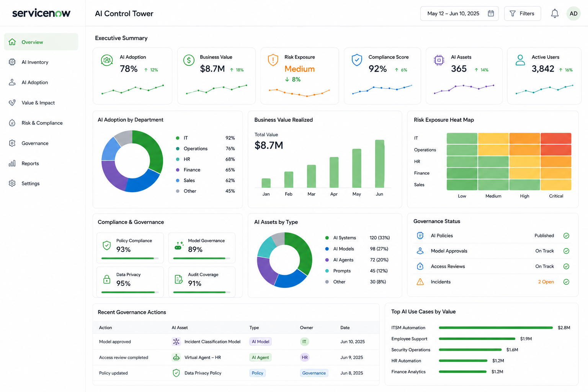This screenshot has height=392, width=588.
Task: Click the ITSM Automation value bar
Action: tap(496, 328)
